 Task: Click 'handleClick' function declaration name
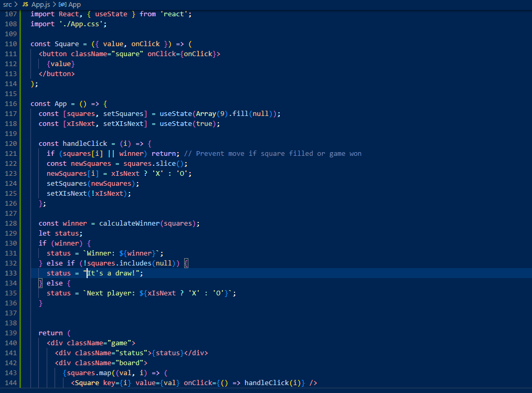coord(85,144)
